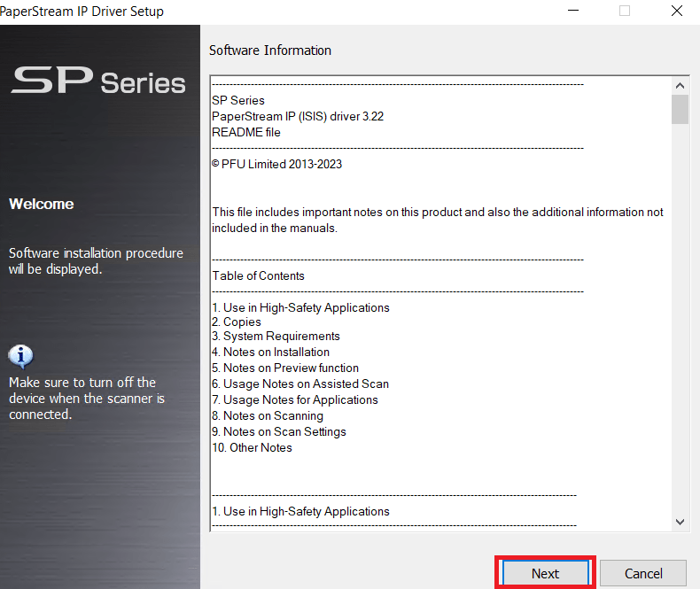Click the 'Welcome' heading in sidebar
The image size is (700, 589).
(x=42, y=204)
